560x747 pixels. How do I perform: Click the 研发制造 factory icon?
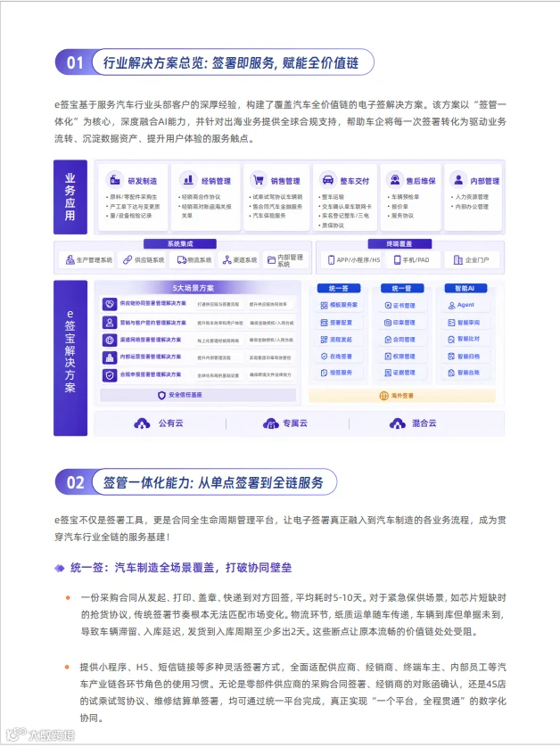point(115,180)
